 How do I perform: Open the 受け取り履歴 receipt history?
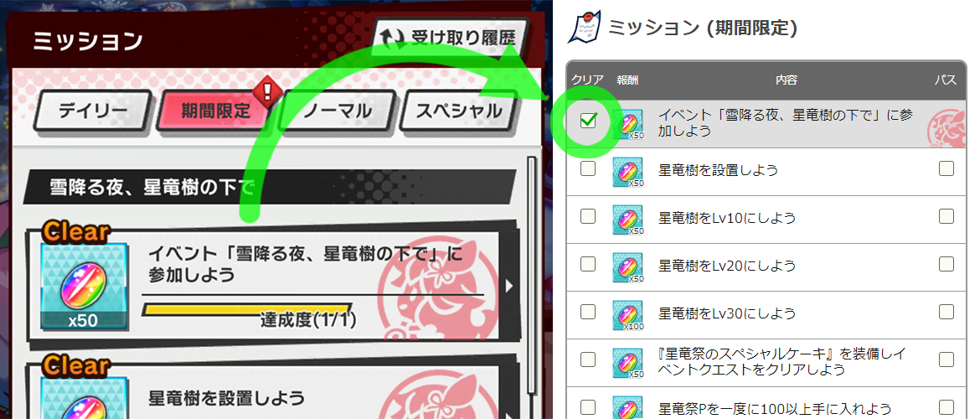[x=451, y=38]
